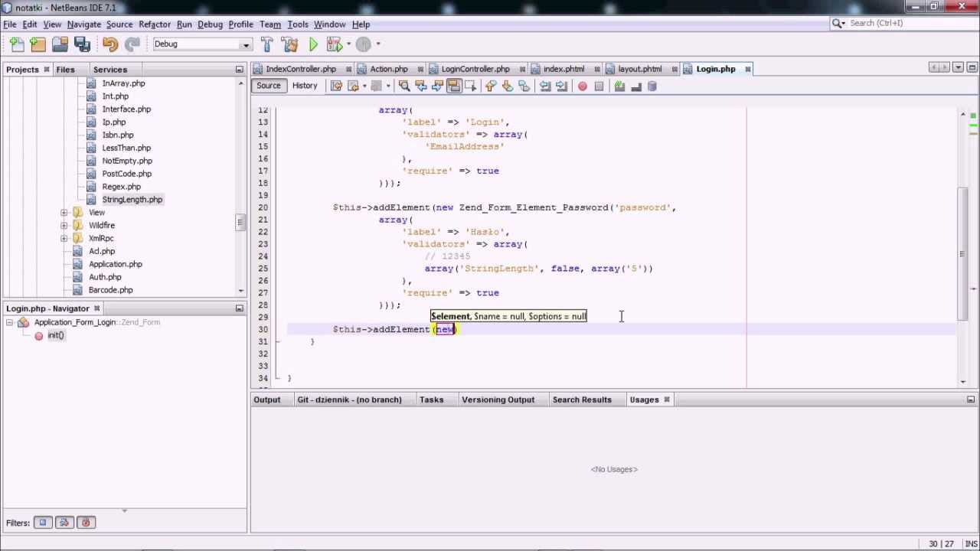Viewport: 980px width, 551px height.
Task: Click the Redo arrow icon
Action: [x=132, y=44]
